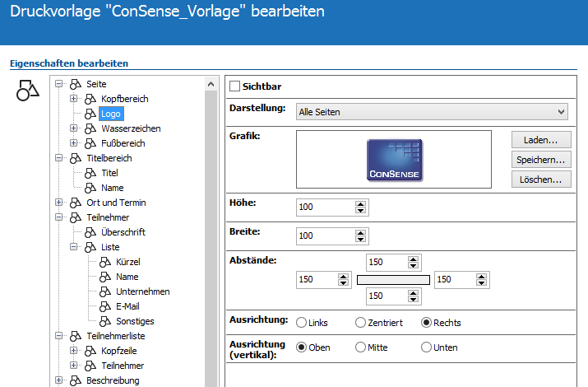
Task: Collapse the Teilnehmer tree node
Action: click(x=58, y=217)
